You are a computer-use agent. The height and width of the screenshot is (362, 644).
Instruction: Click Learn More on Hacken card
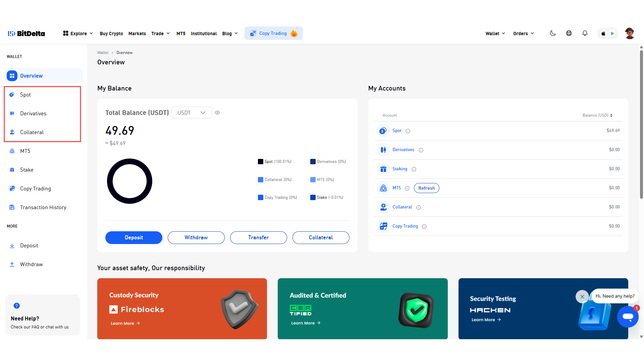[486, 320]
